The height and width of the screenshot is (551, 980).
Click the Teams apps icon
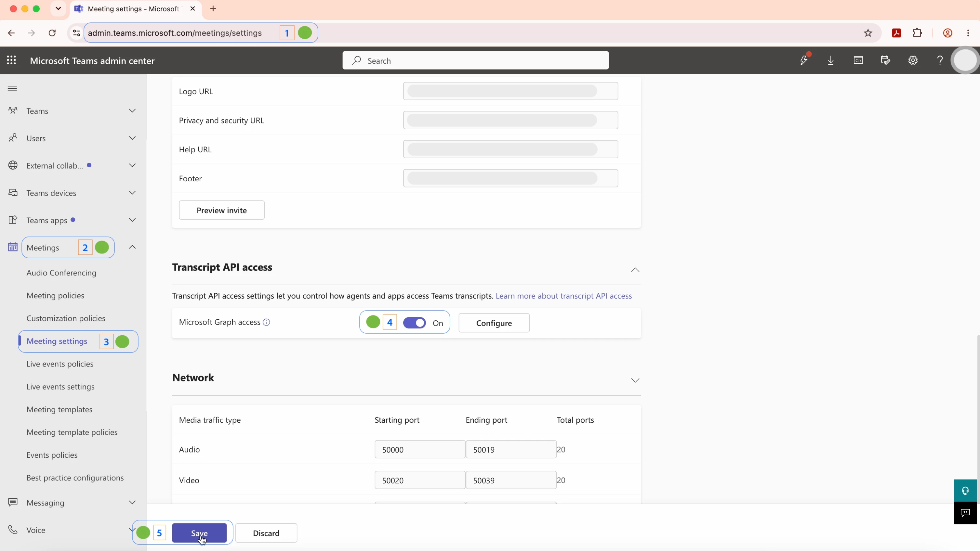tap(13, 220)
